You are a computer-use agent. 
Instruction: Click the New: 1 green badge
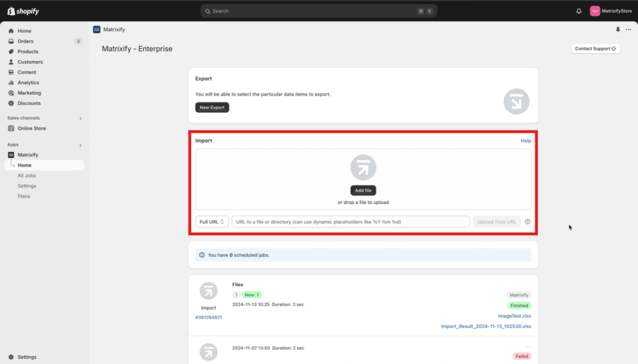(252, 295)
